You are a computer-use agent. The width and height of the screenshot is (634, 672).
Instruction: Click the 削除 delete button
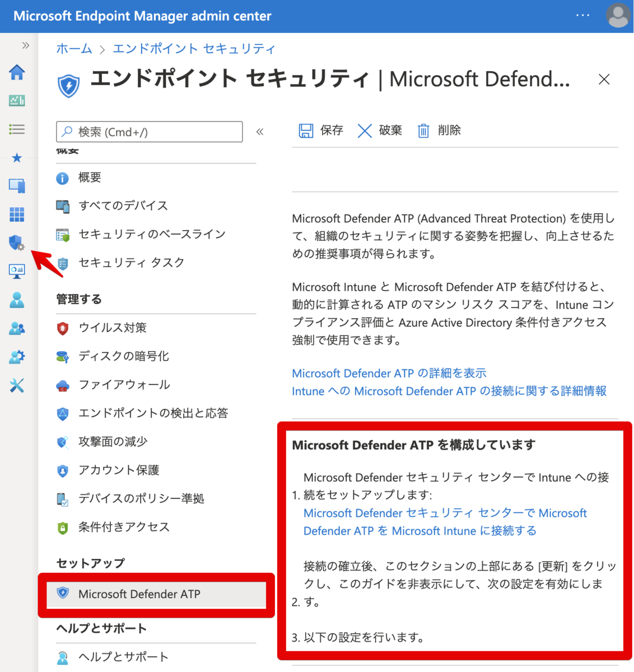click(x=439, y=130)
